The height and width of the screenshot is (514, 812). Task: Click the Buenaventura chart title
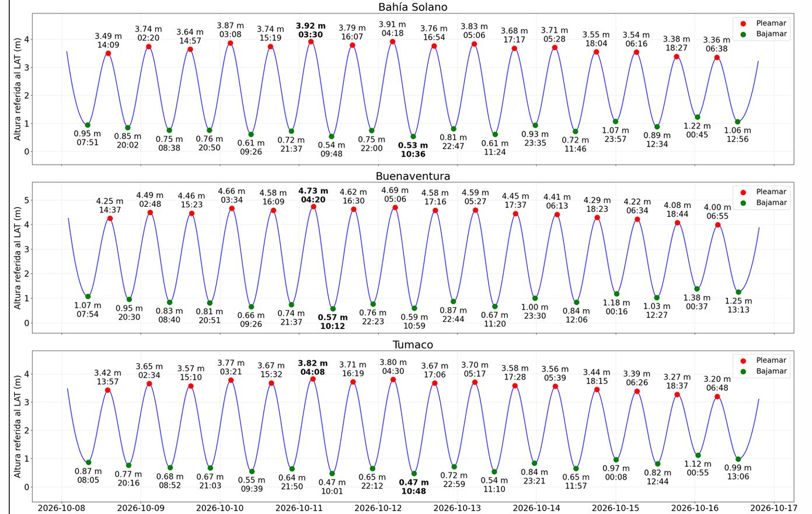tap(413, 176)
